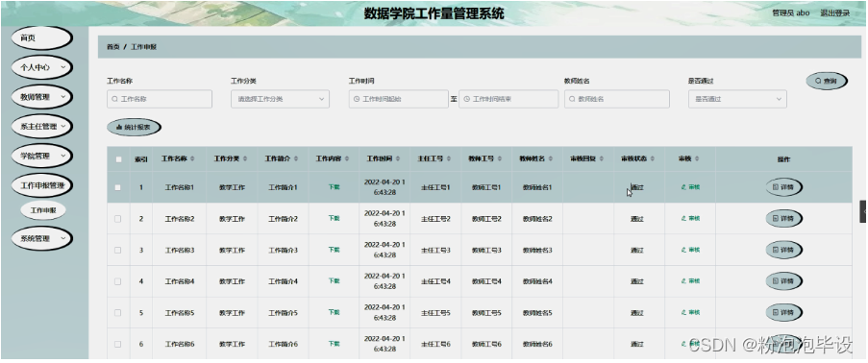
Task: Open 详情 for 工作名称2 row
Action: pos(783,219)
